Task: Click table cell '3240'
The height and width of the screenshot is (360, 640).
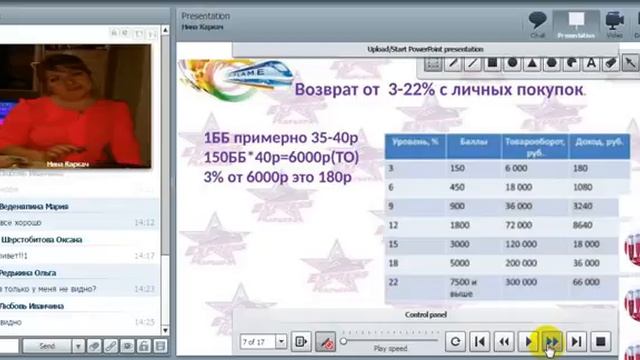Action: 582,206
